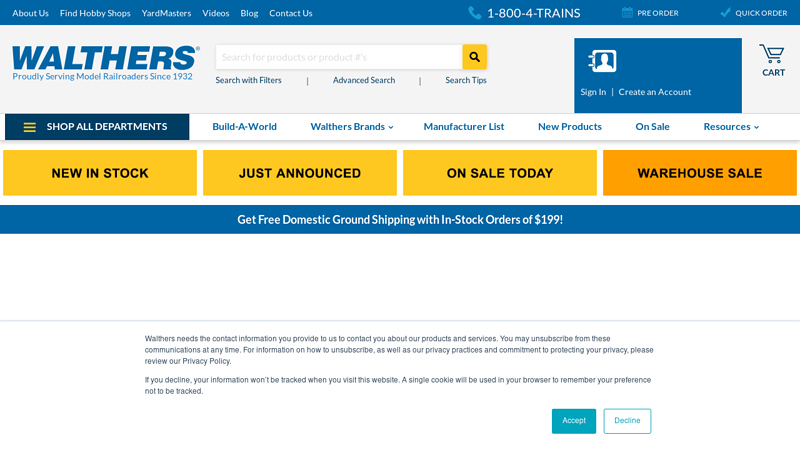Click Contact Us in top bar
The width and height of the screenshot is (800, 450).
291,13
